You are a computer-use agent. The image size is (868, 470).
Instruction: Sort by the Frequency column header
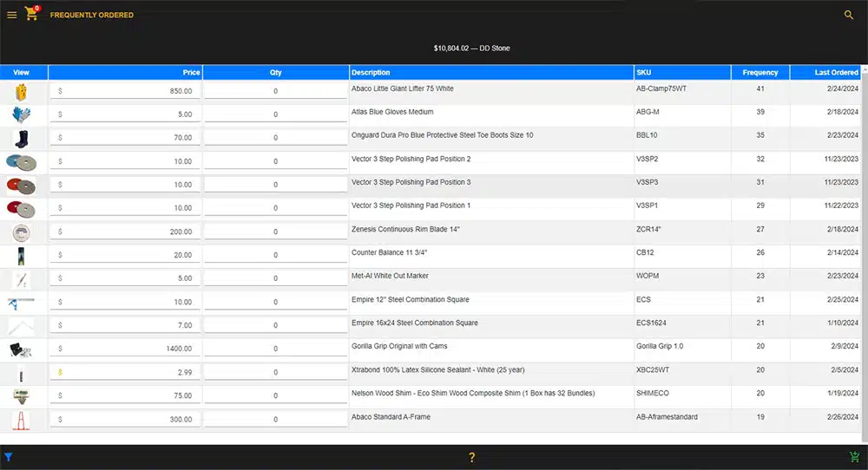click(759, 73)
